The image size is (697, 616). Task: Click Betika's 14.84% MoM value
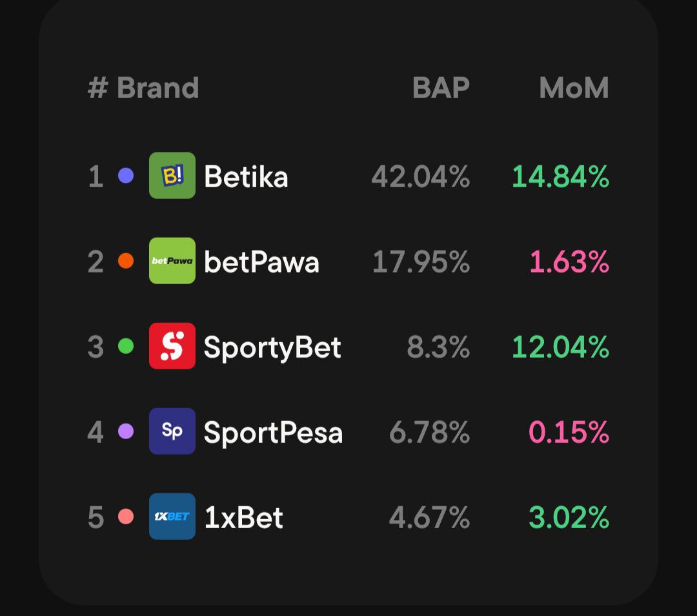pos(560,177)
